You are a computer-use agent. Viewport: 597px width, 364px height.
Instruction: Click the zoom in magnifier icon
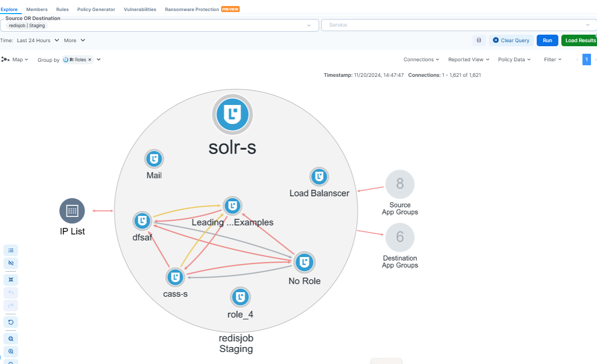11,351
